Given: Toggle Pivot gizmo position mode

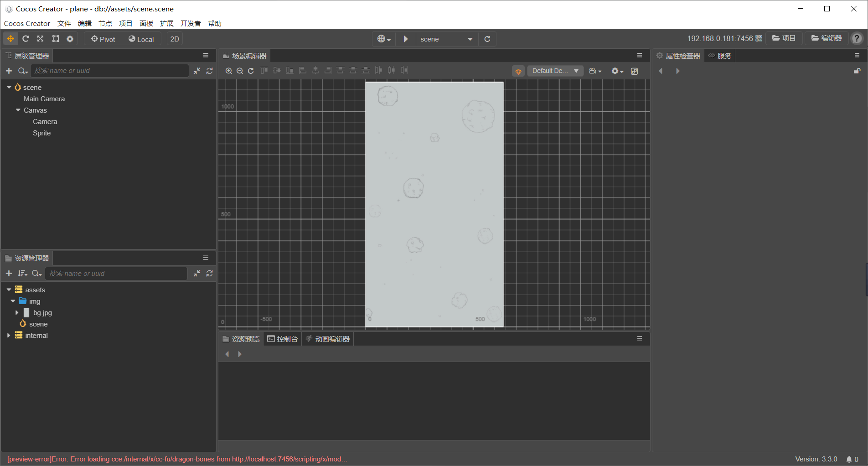Looking at the screenshot, I should click(x=103, y=39).
